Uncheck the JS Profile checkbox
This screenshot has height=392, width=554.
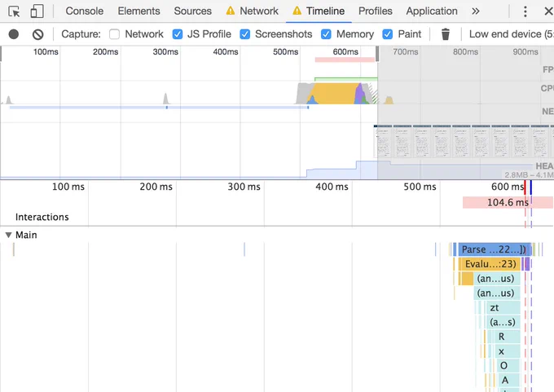click(x=178, y=34)
